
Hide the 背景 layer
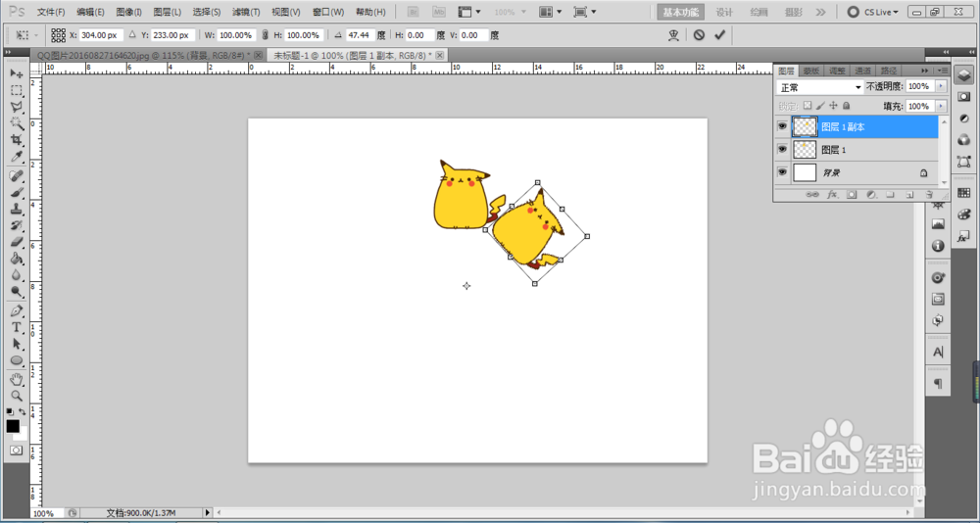tap(781, 171)
